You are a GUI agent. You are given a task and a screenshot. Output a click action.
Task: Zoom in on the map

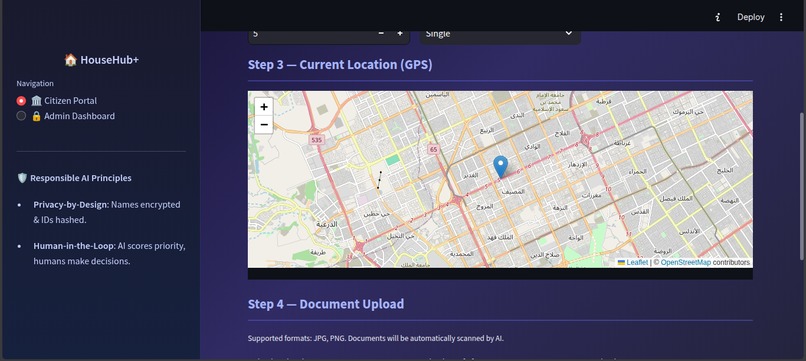pos(264,107)
